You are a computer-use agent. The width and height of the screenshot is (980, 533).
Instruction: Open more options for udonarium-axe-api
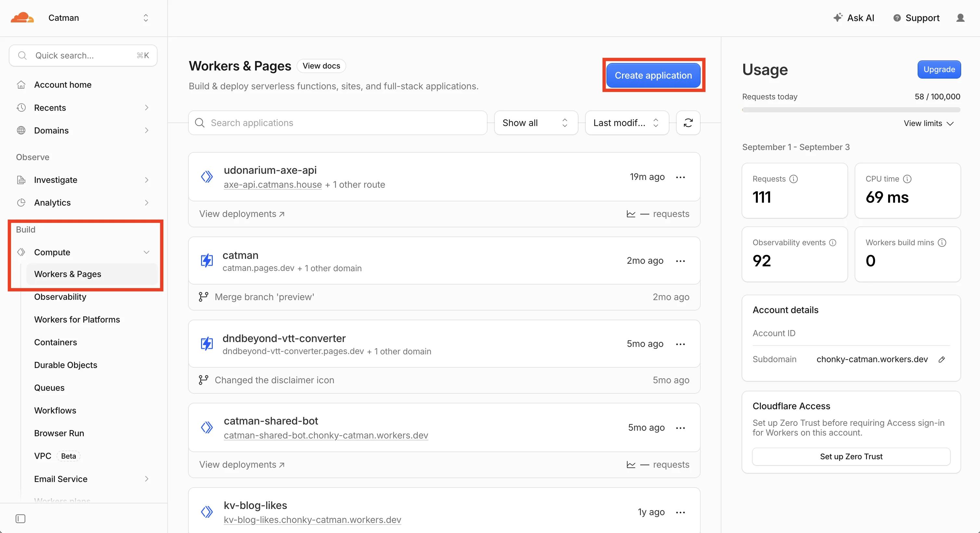pos(680,177)
